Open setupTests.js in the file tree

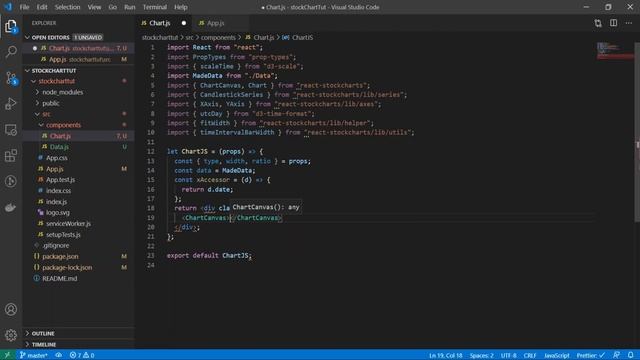(x=63, y=235)
